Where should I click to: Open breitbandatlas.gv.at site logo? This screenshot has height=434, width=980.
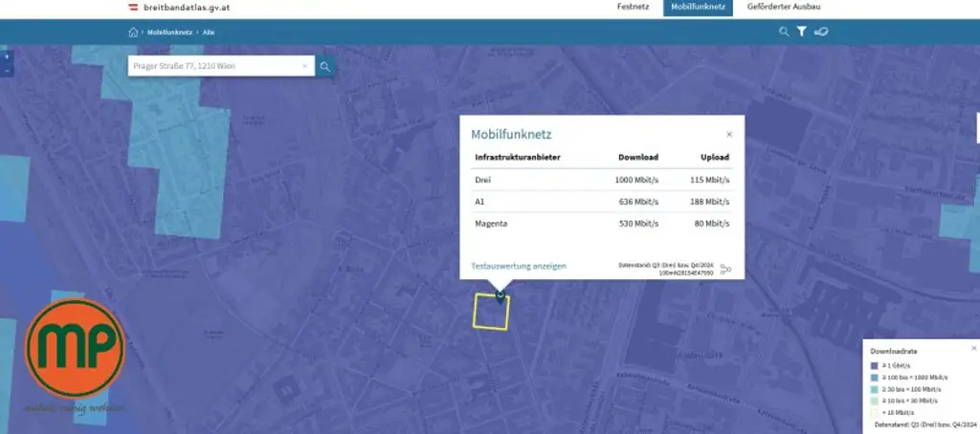click(179, 8)
